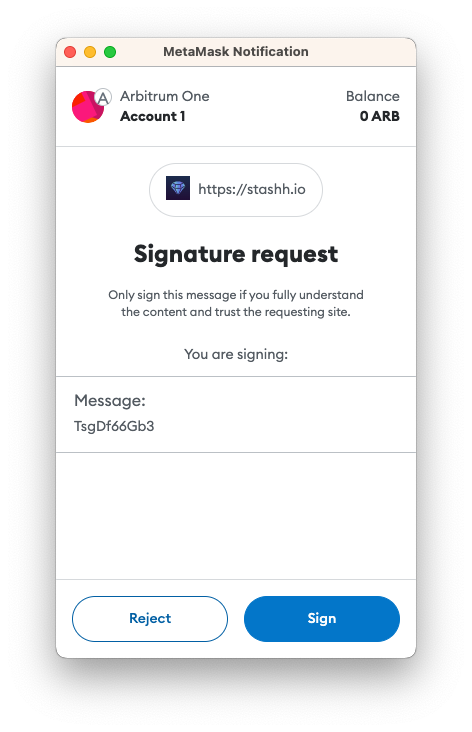The width and height of the screenshot is (472, 732).
Task: Click the Arbitrum One network name
Action: tap(165, 96)
